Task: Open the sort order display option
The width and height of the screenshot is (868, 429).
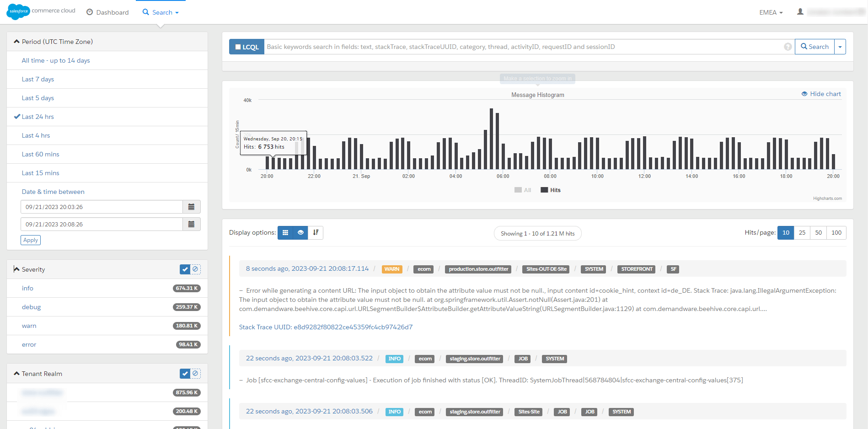Action: [316, 232]
